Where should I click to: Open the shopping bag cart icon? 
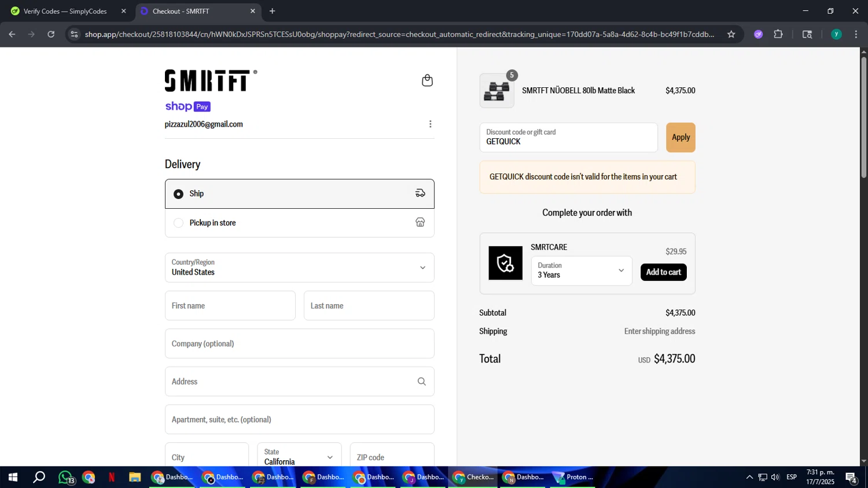point(427,80)
